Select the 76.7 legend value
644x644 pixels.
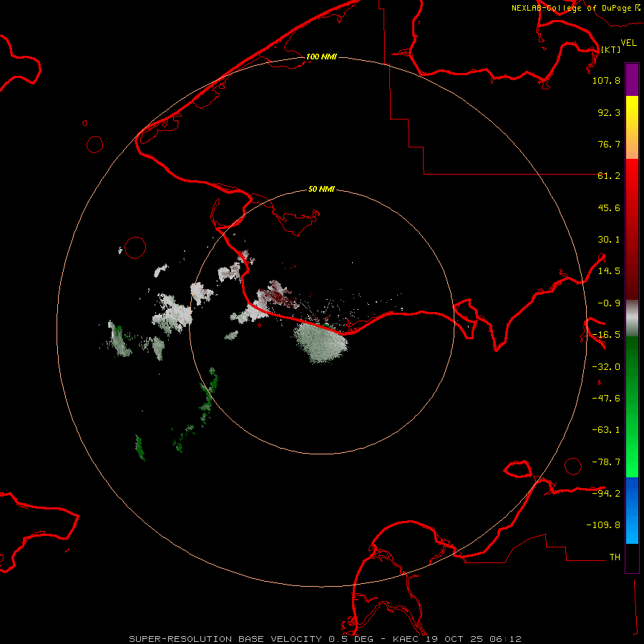[x=609, y=144]
